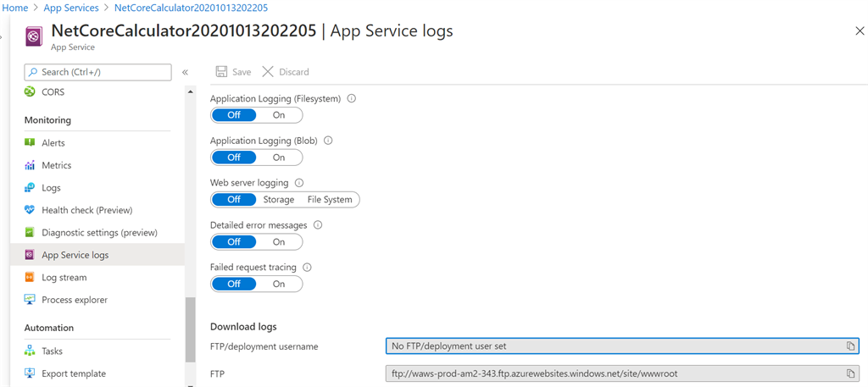The image size is (868, 387).
Task: Focus the Search (Ctrl+/) field
Action: (98, 72)
